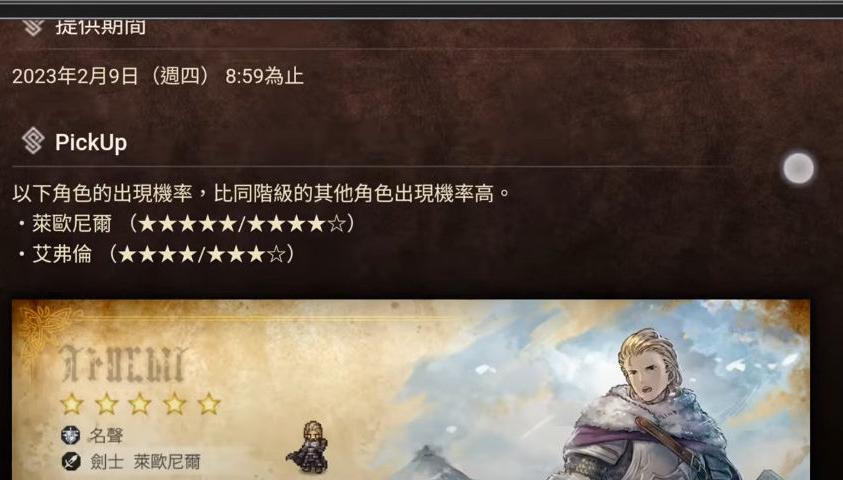Viewport: 843px width, 480px height.
Task: Select the pixel sprite of 萊歐尼爾
Action: click(x=309, y=447)
